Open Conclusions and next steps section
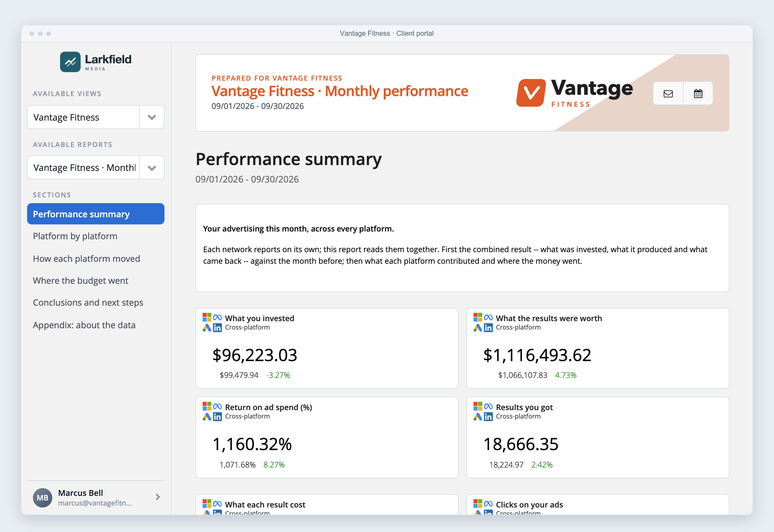Screen dimensions: 774x532 (x=88, y=303)
